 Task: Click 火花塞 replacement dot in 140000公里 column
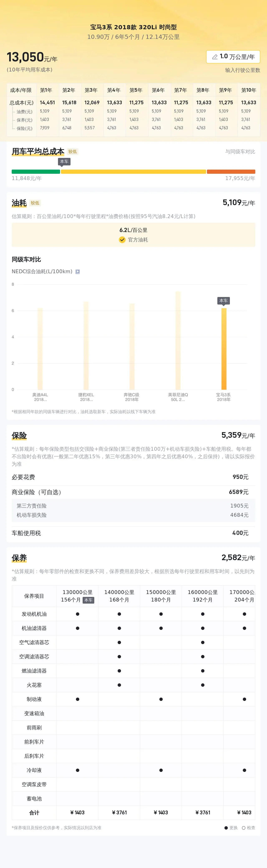click(x=119, y=685)
